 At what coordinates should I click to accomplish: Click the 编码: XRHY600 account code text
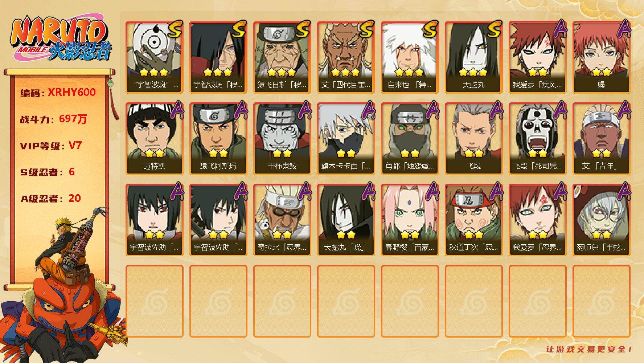click(58, 93)
